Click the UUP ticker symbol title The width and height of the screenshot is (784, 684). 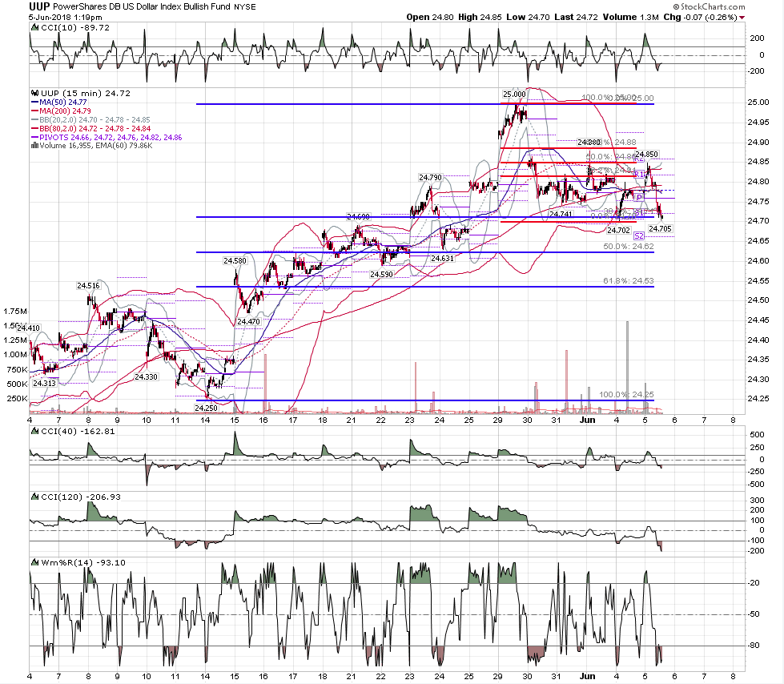pos(39,6)
